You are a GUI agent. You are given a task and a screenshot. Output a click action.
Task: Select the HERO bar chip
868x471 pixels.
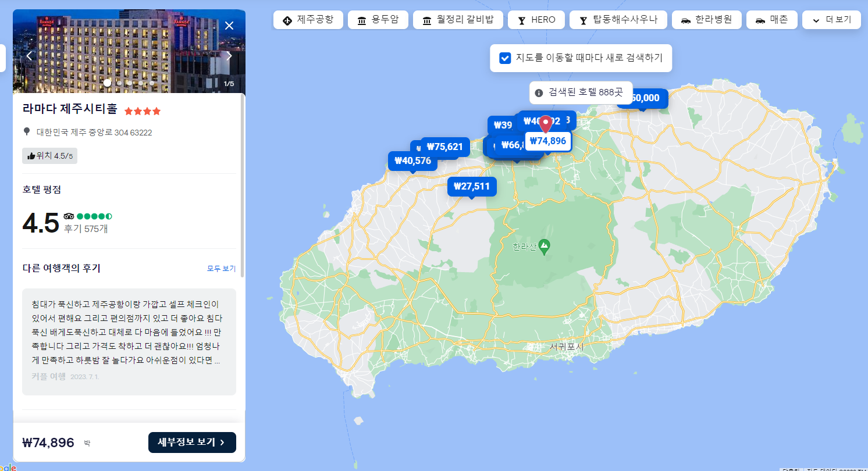[x=536, y=20]
